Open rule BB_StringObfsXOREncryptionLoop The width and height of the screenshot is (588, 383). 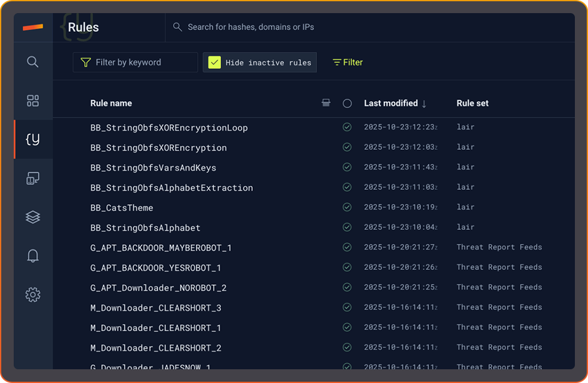[x=169, y=128]
